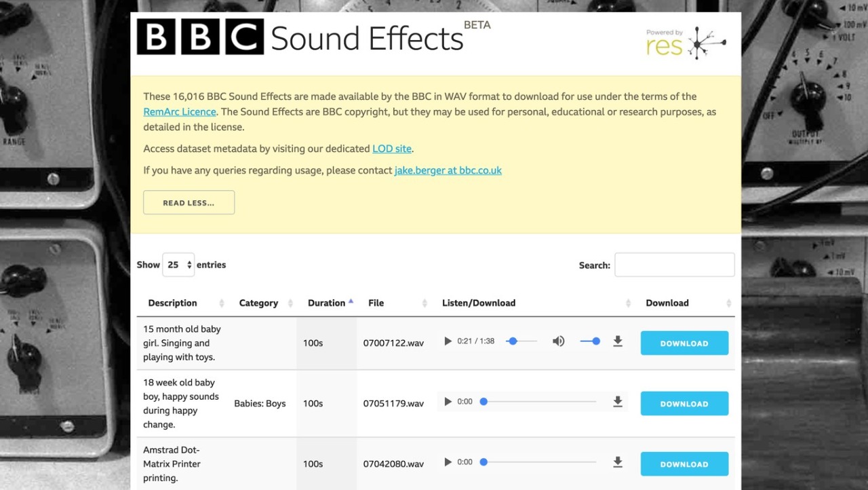This screenshot has width=868, height=490.
Task: Play the 07042080.wav audio clip
Action: [448, 462]
